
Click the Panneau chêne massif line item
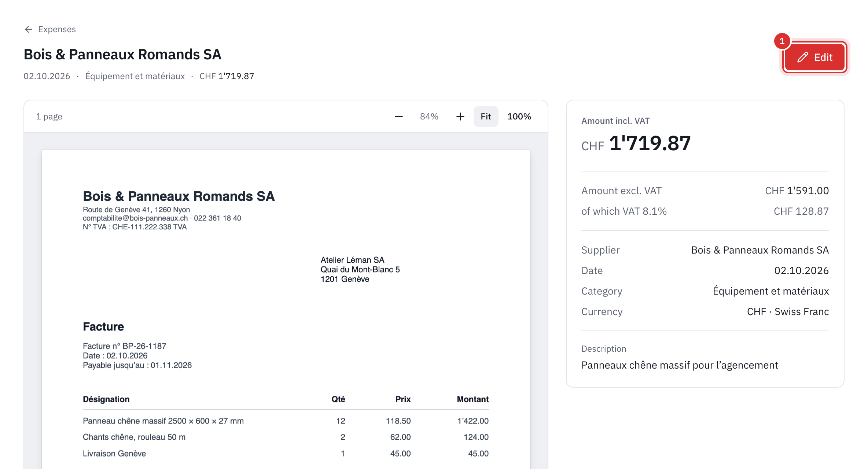pyautogui.click(x=286, y=421)
